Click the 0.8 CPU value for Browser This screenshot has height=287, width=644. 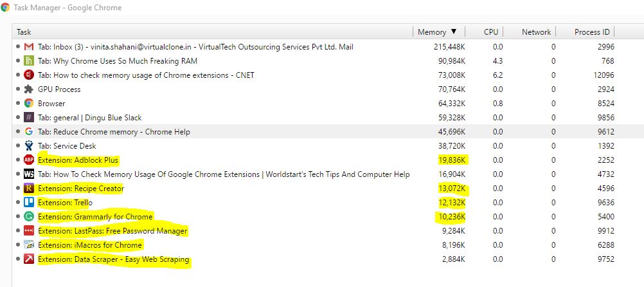tap(498, 103)
